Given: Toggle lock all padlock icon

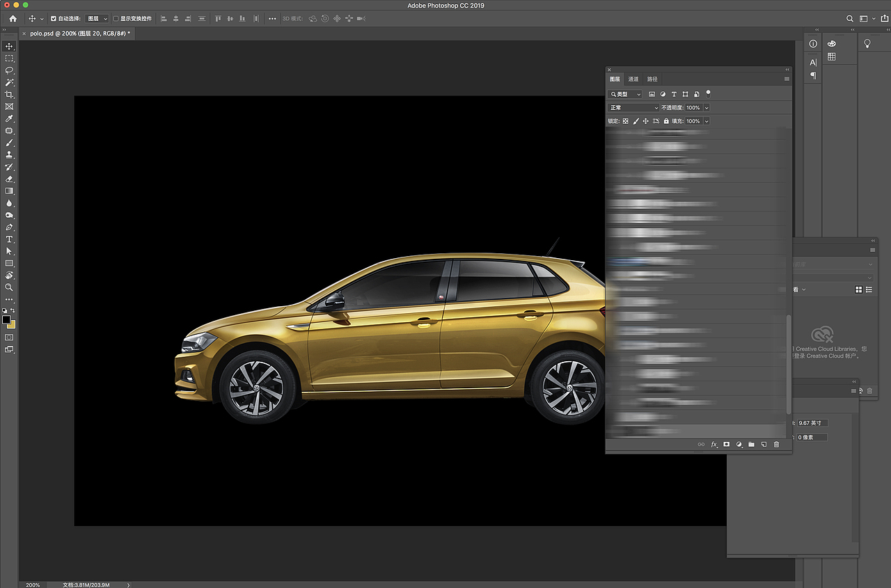Looking at the screenshot, I should (666, 121).
